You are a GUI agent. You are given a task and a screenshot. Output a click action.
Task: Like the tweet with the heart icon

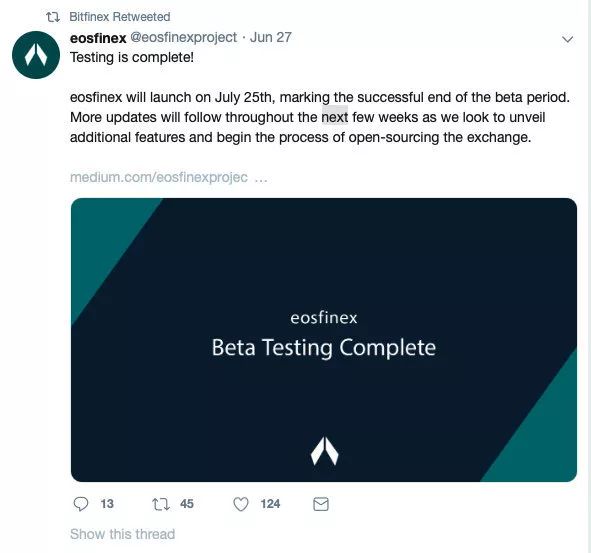point(241,504)
